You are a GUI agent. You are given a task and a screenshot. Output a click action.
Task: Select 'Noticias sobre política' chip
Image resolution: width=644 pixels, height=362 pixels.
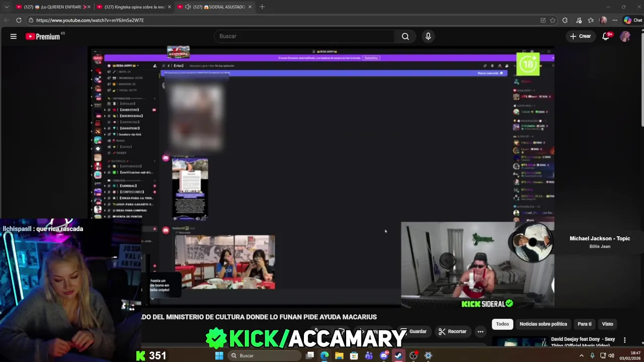(543, 324)
